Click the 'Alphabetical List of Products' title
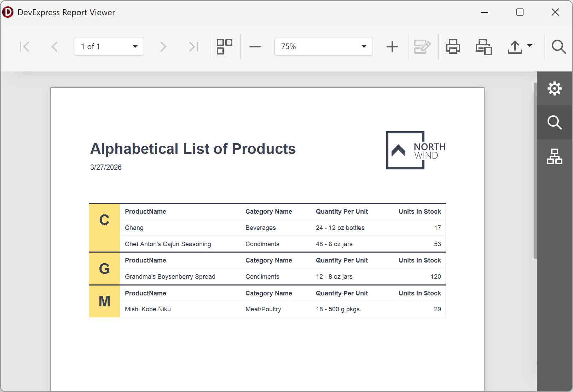The width and height of the screenshot is (573, 392). tap(193, 149)
